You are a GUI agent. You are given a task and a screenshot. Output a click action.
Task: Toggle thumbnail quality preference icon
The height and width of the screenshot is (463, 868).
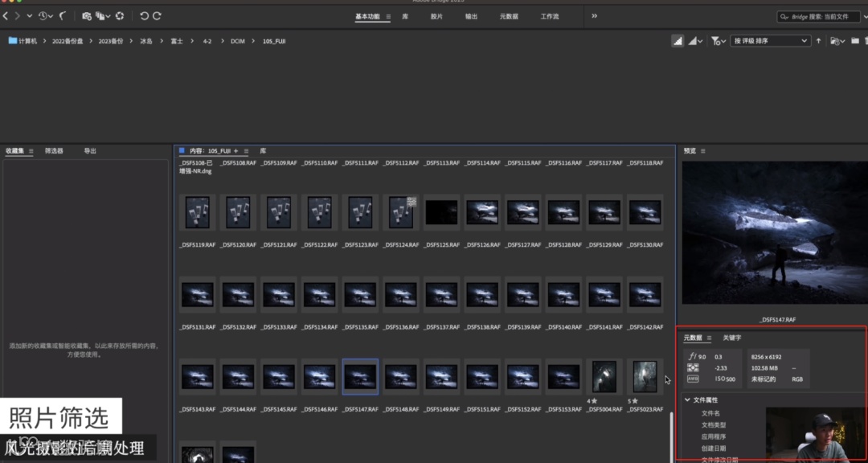click(678, 41)
